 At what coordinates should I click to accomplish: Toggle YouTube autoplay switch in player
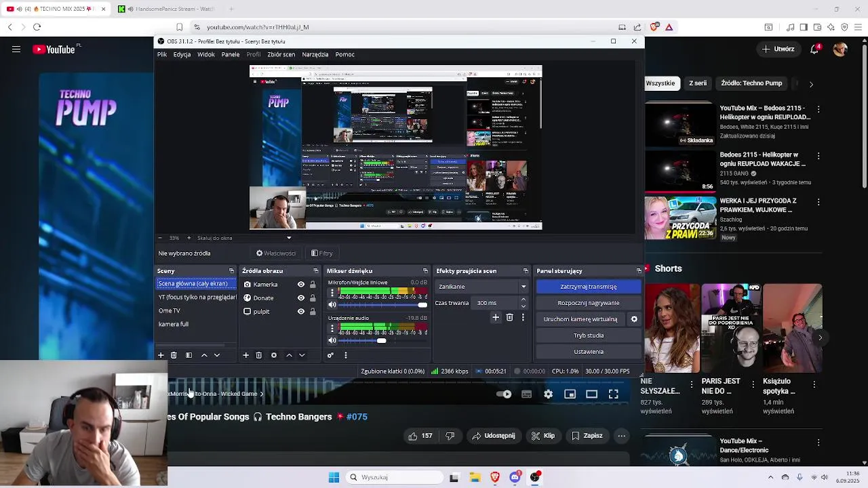[x=504, y=394]
